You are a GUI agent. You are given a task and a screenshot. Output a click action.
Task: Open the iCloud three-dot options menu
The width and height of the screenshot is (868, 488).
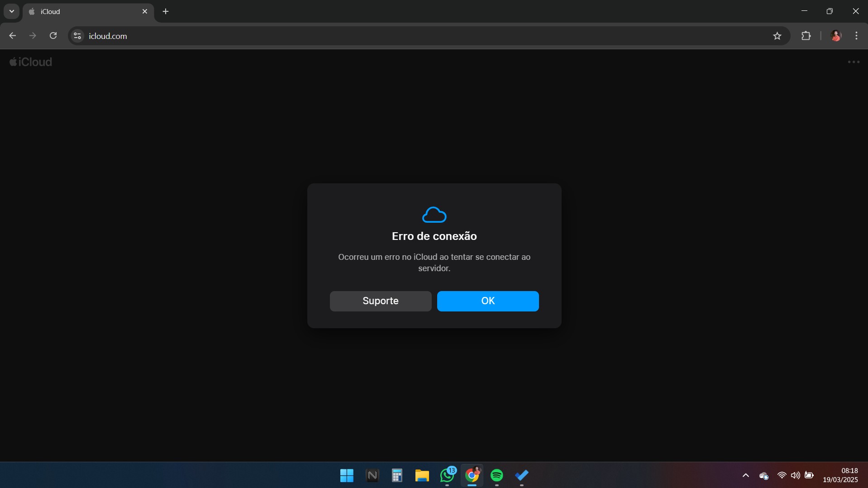pyautogui.click(x=853, y=62)
